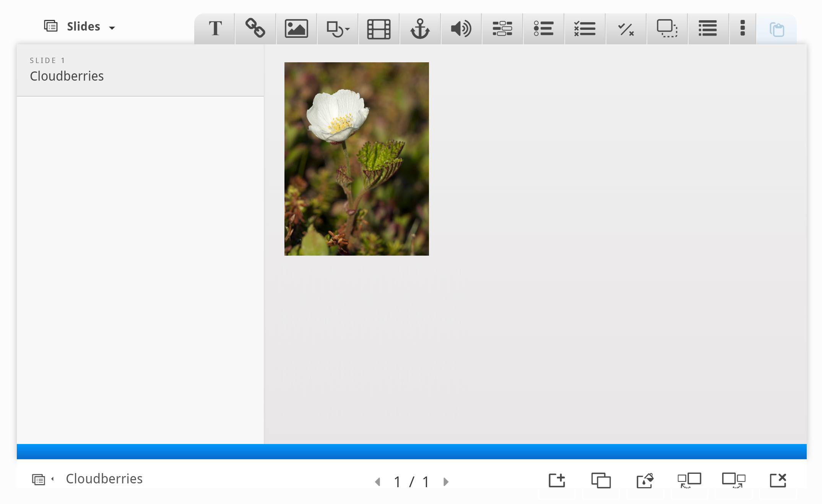Clone the current slide
Screen dimensions: 822x504
coord(601,480)
